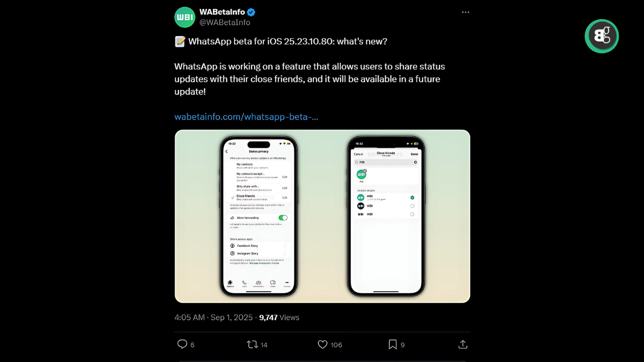Like the tweet with the heart icon

coord(323,344)
